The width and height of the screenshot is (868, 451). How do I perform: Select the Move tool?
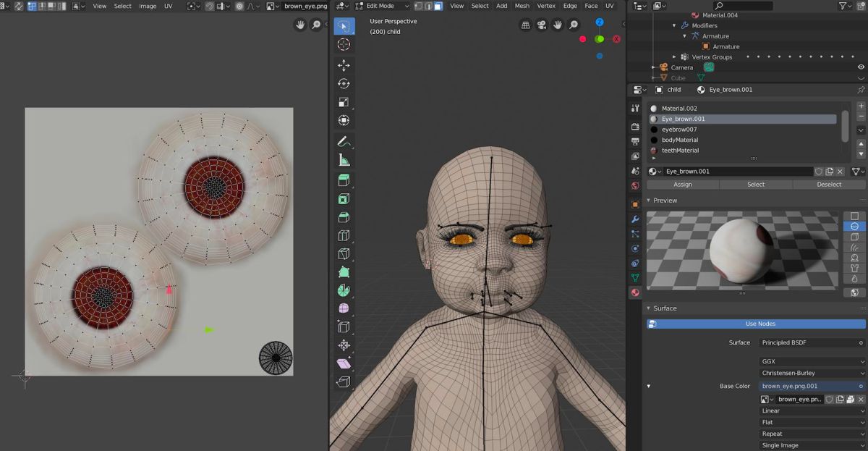[x=344, y=65]
